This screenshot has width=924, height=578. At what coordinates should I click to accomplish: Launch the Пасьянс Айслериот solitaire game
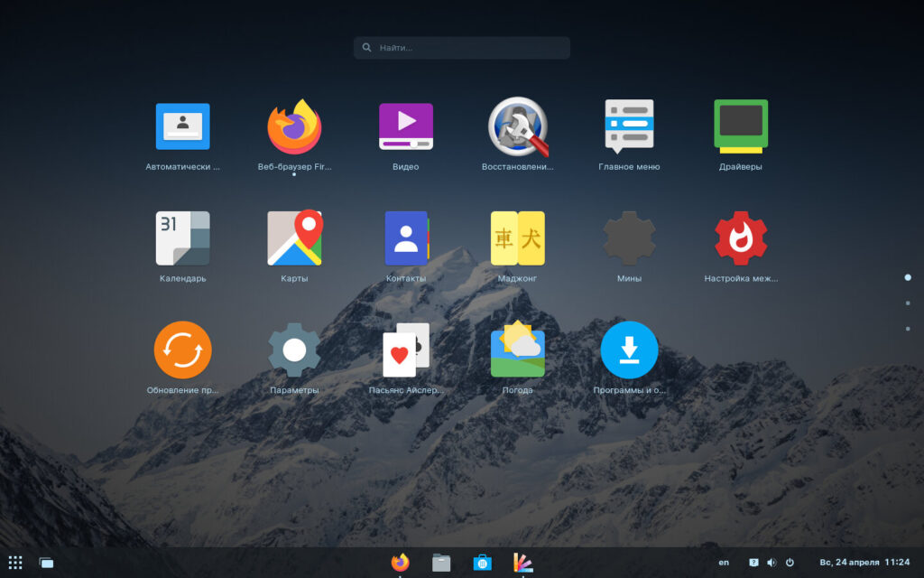click(405, 350)
